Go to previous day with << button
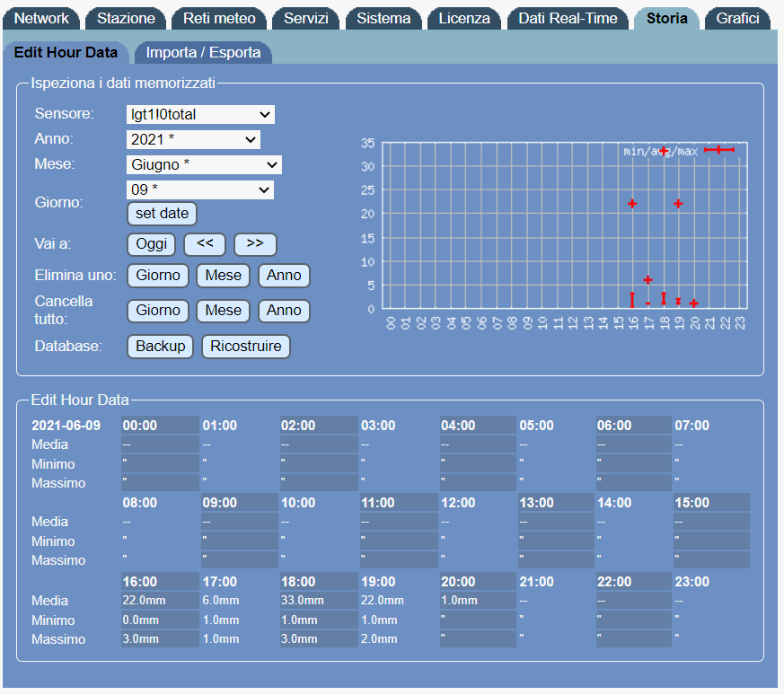Viewport: 784px width, 695px height. coord(205,244)
